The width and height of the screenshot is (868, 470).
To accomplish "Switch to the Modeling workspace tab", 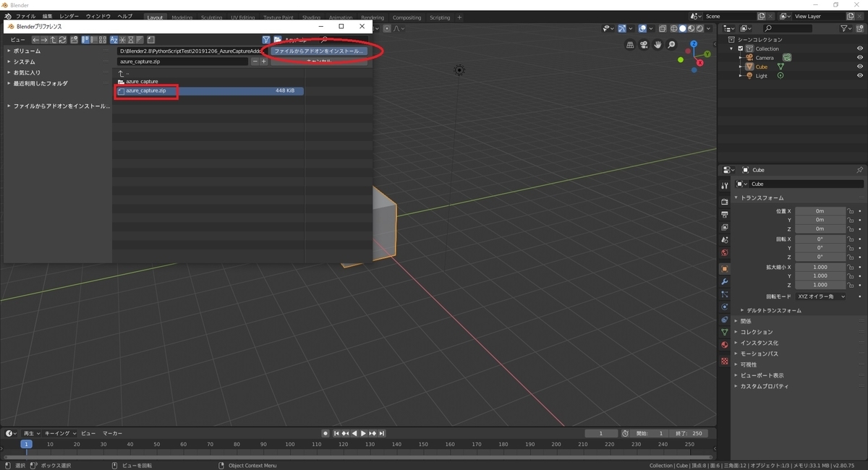I will pyautogui.click(x=182, y=17).
